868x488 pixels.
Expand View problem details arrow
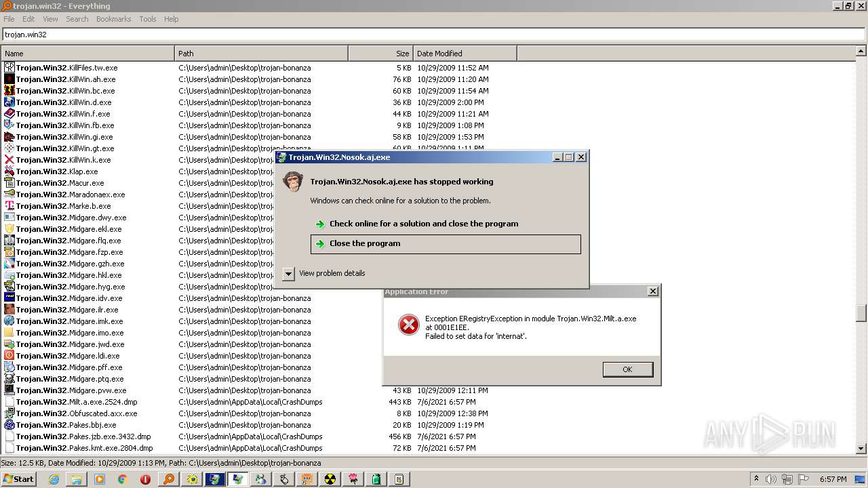coord(288,273)
